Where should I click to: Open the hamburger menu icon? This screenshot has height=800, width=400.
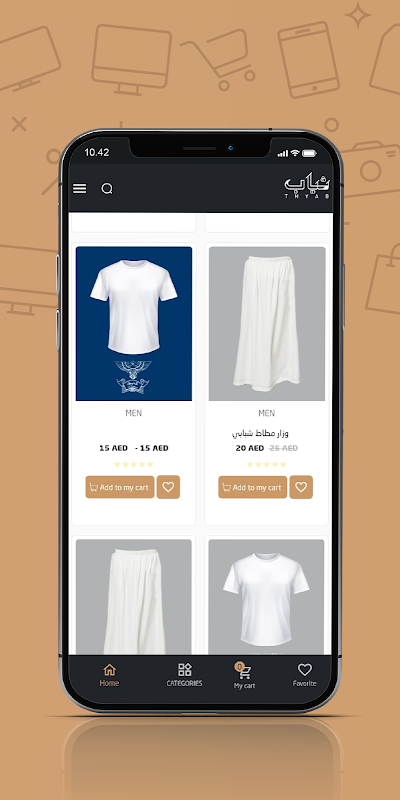[x=80, y=189]
